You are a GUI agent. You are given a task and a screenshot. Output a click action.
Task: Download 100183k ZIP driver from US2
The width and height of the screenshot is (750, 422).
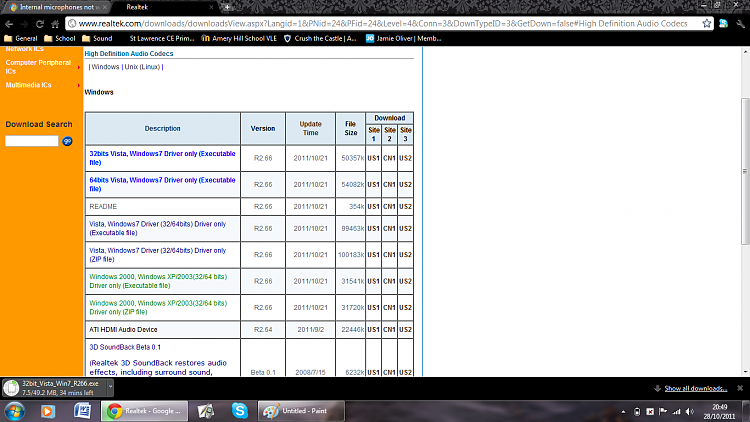point(406,255)
